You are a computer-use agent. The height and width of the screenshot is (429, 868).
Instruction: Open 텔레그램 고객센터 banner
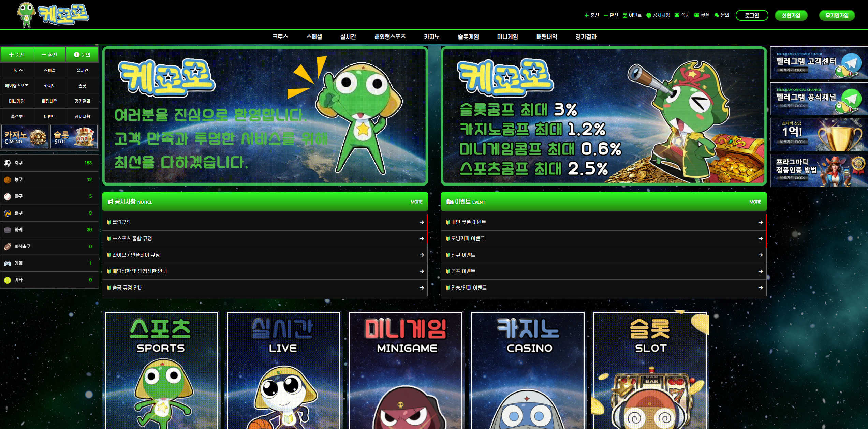tap(819, 63)
